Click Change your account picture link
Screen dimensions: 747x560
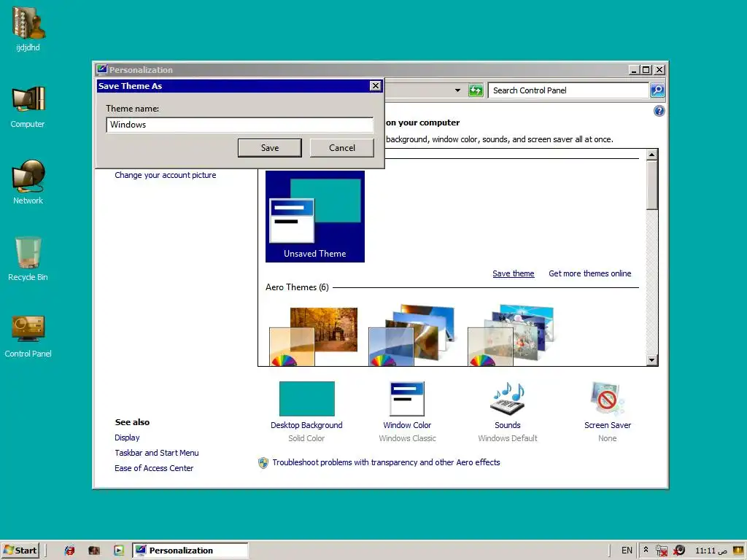point(166,175)
